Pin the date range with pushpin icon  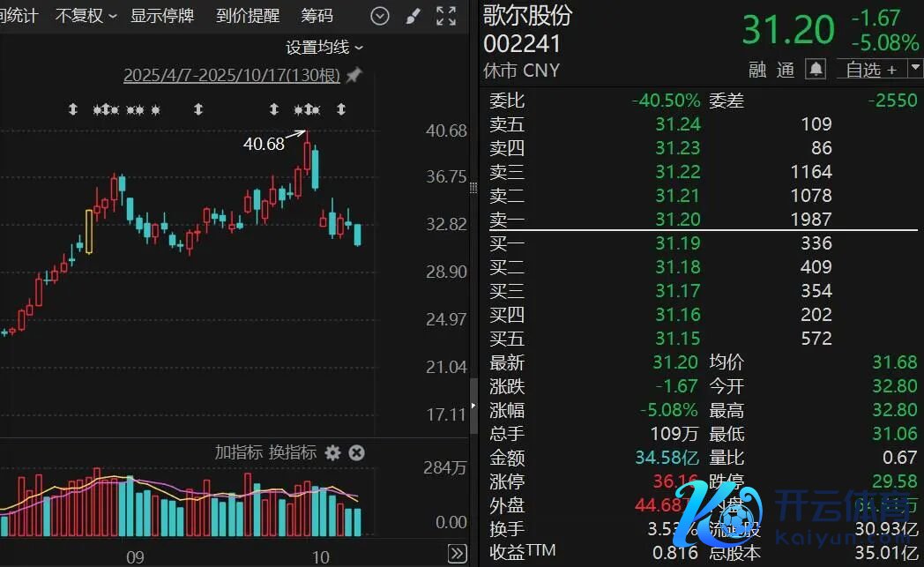tap(354, 76)
